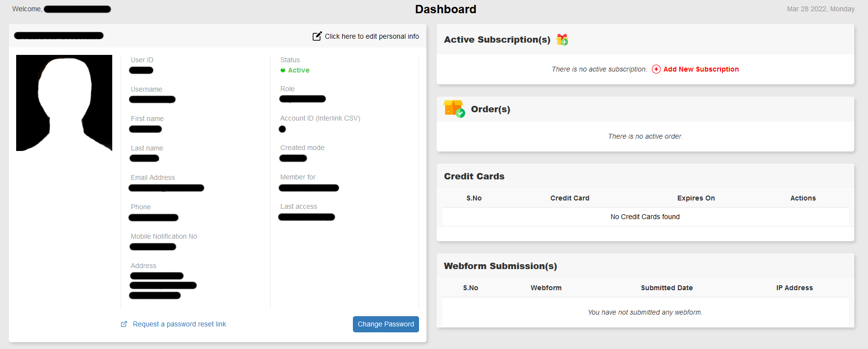Screen dimensions: 868x349
Task: Click 'No Credit Cards found' row
Action: pyautogui.click(x=645, y=217)
